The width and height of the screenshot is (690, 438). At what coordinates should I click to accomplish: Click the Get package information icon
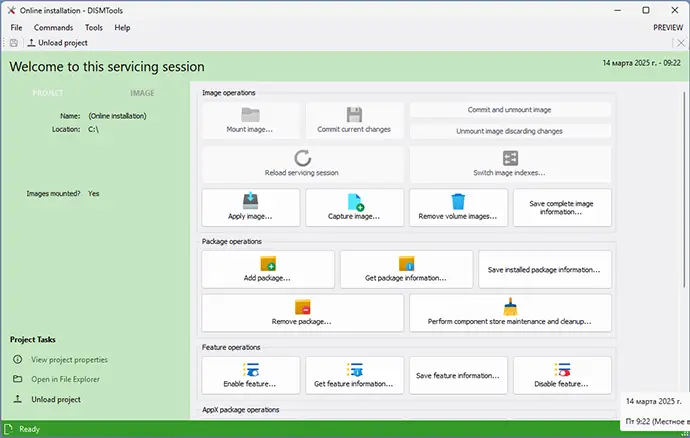[407, 263]
